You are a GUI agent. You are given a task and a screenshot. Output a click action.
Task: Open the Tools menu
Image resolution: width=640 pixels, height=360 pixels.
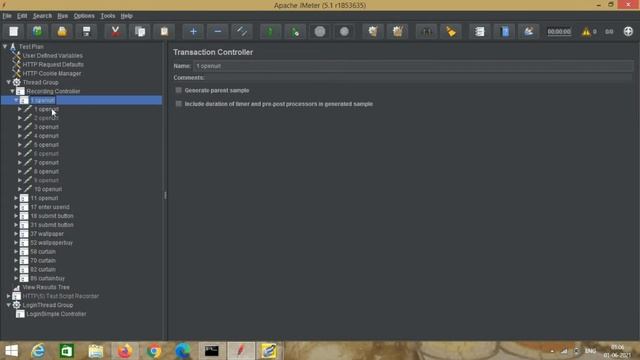pyautogui.click(x=108, y=16)
